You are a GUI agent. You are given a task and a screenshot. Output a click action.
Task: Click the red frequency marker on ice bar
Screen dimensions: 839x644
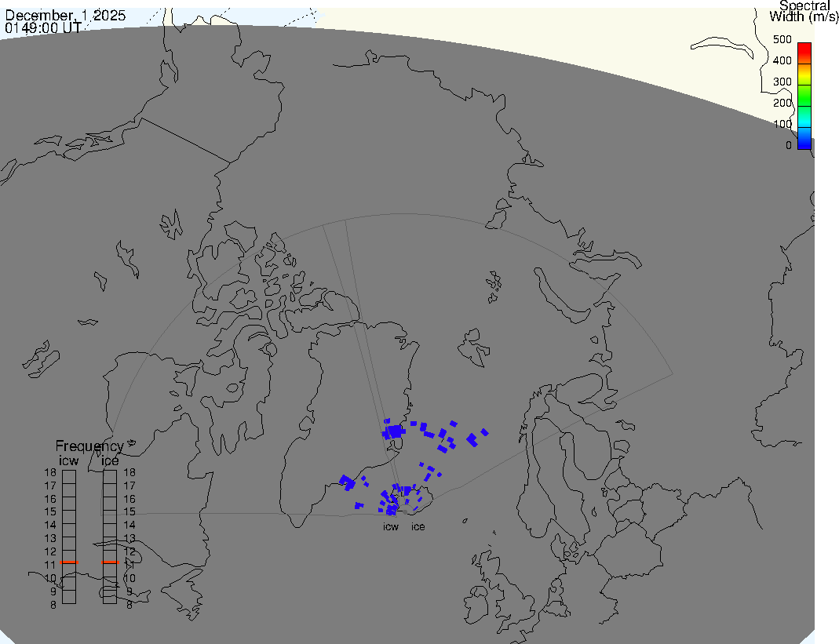[110, 562]
